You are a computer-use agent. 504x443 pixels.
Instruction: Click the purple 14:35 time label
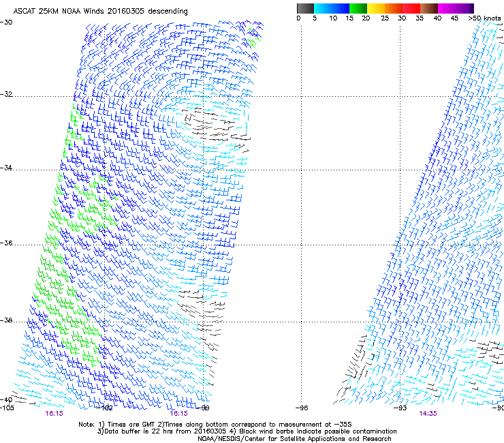coord(428,414)
